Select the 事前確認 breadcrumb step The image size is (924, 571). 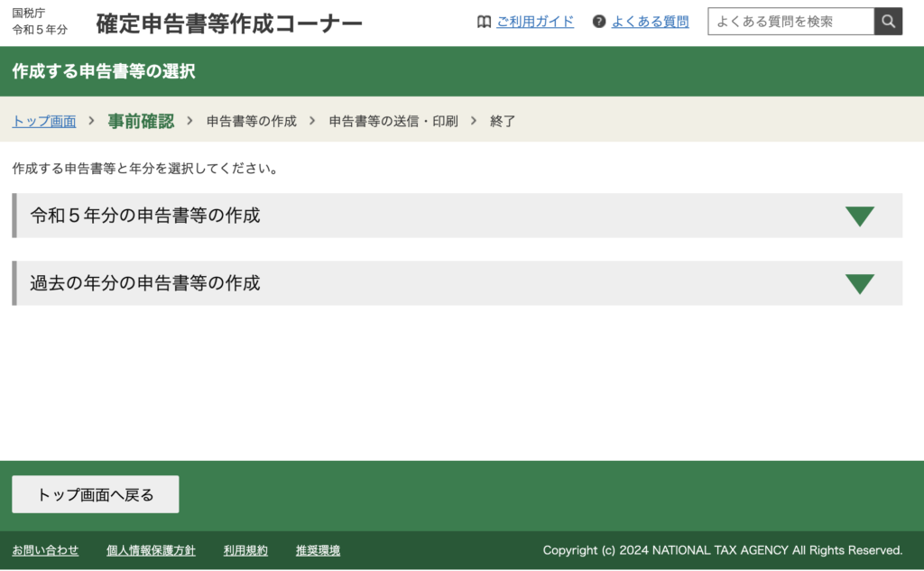[141, 121]
